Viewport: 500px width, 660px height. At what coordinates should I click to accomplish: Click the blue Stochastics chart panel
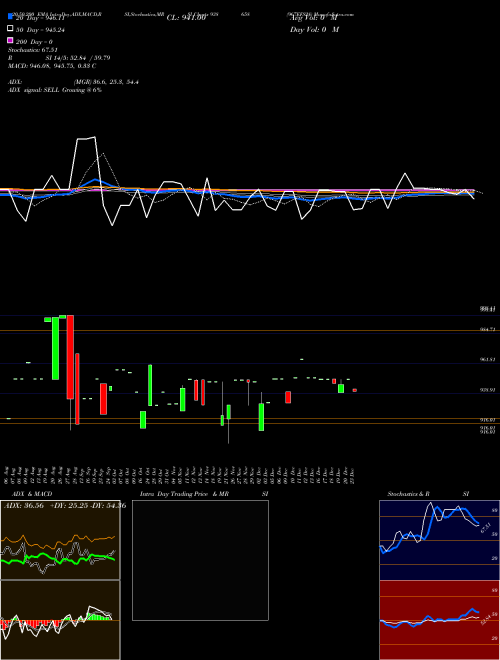tap(439, 540)
